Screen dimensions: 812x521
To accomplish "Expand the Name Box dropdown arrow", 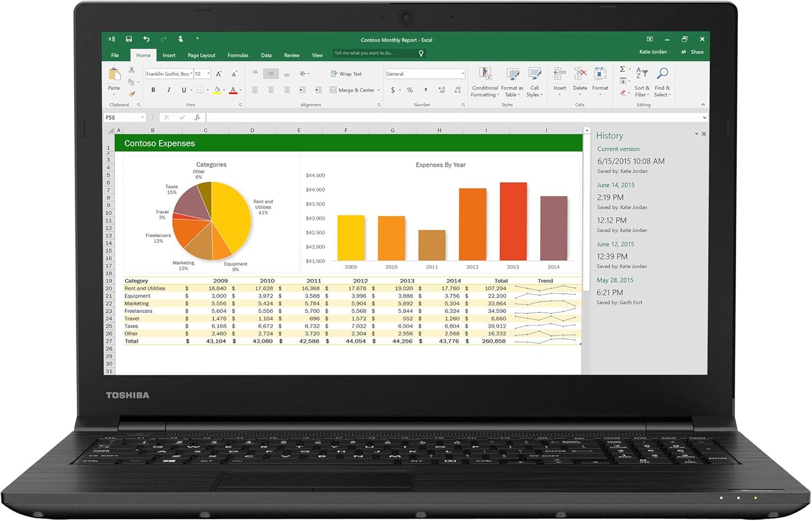I will pyautogui.click(x=142, y=117).
